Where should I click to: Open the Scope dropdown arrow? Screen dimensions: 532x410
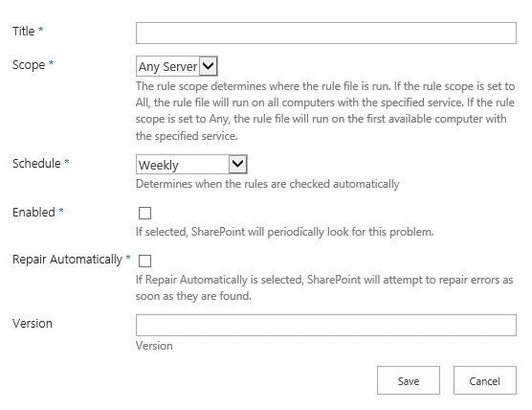(x=208, y=65)
